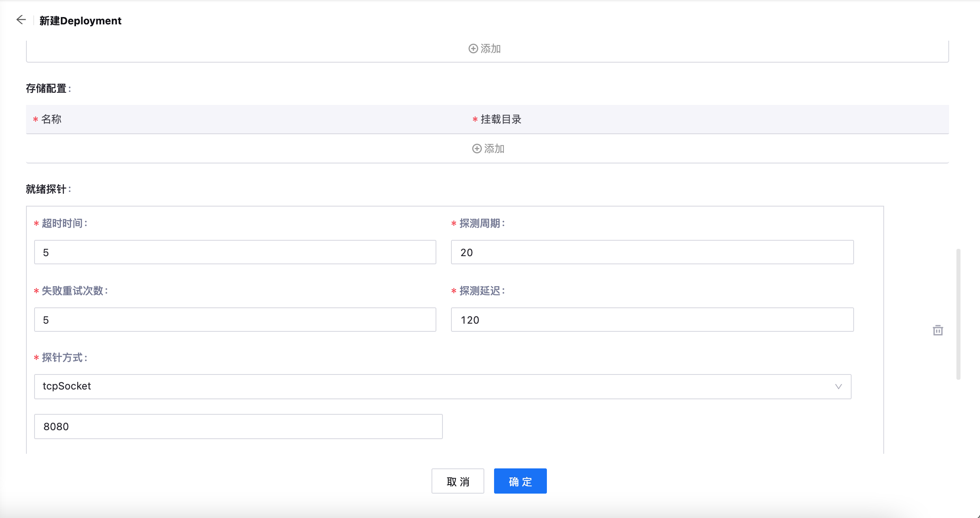Delete the readiness probe with the trash icon
The image size is (980, 518).
click(938, 330)
